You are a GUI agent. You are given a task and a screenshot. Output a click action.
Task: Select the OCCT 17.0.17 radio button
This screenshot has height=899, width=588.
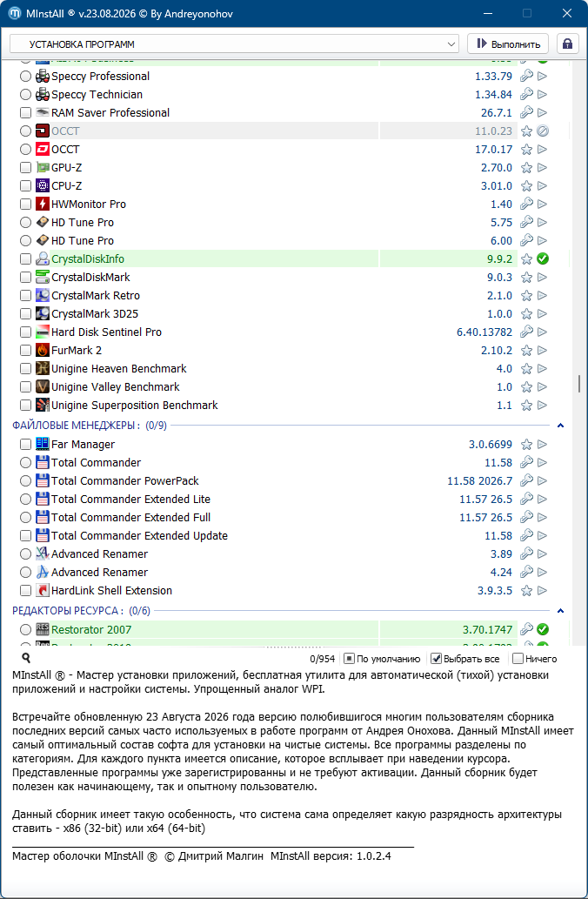point(25,149)
